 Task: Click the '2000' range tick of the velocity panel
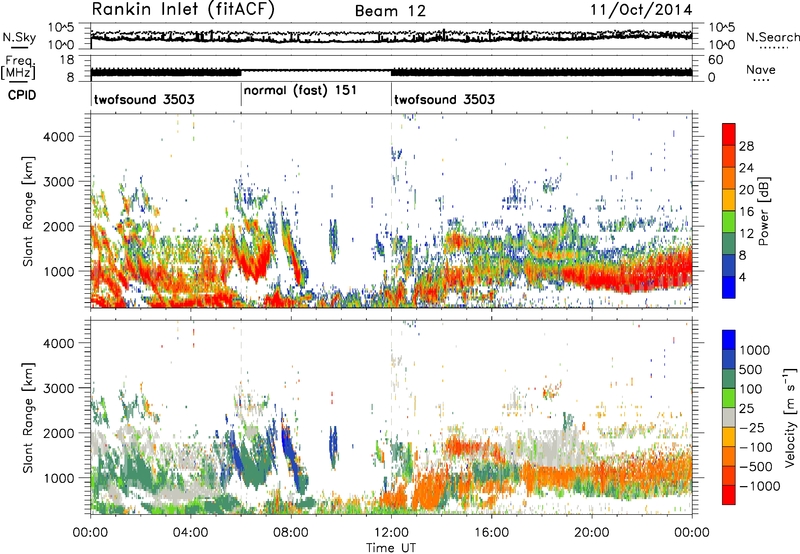coord(58,433)
